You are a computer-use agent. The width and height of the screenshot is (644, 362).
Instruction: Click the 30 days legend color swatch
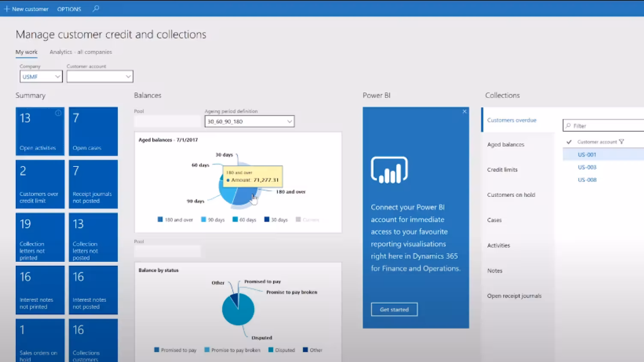pyautogui.click(x=267, y=220)
